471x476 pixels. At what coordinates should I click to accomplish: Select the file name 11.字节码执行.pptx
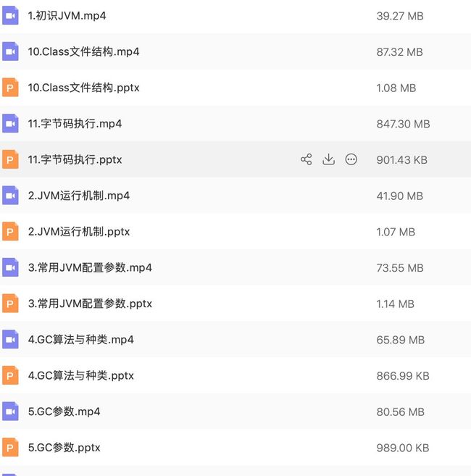coord(75,159)
